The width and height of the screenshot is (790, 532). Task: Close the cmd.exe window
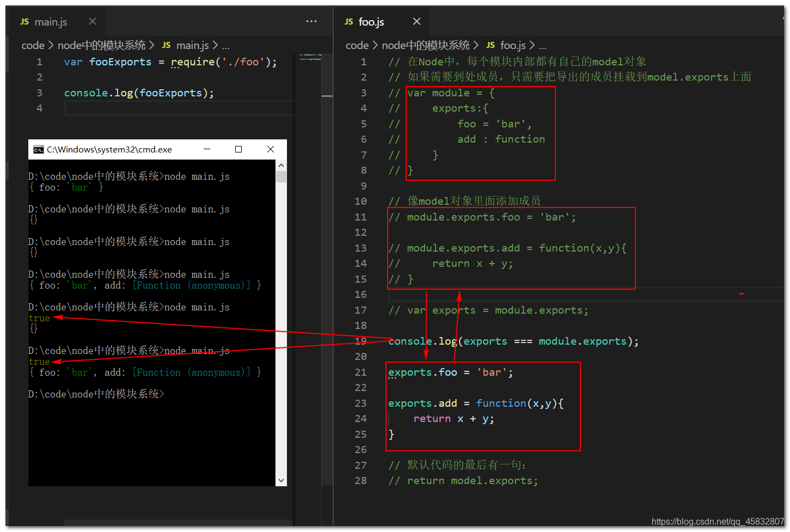pyautogui.click(x=271, y=149)
